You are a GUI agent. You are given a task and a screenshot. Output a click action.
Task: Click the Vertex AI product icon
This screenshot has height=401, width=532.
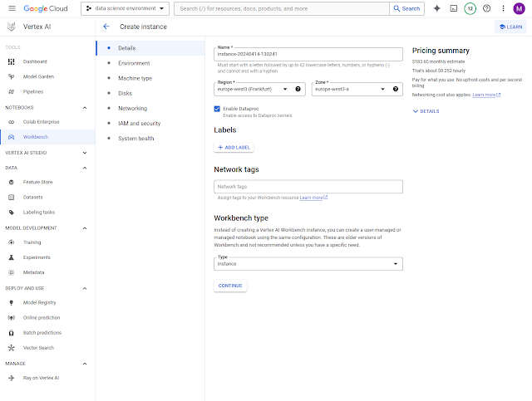pos(11,27)
